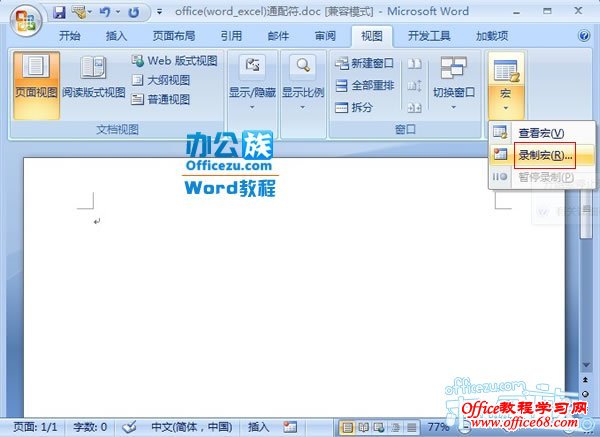The image size is (600, 437).
Task: Open the Office button menu
Action: (26, 20)
